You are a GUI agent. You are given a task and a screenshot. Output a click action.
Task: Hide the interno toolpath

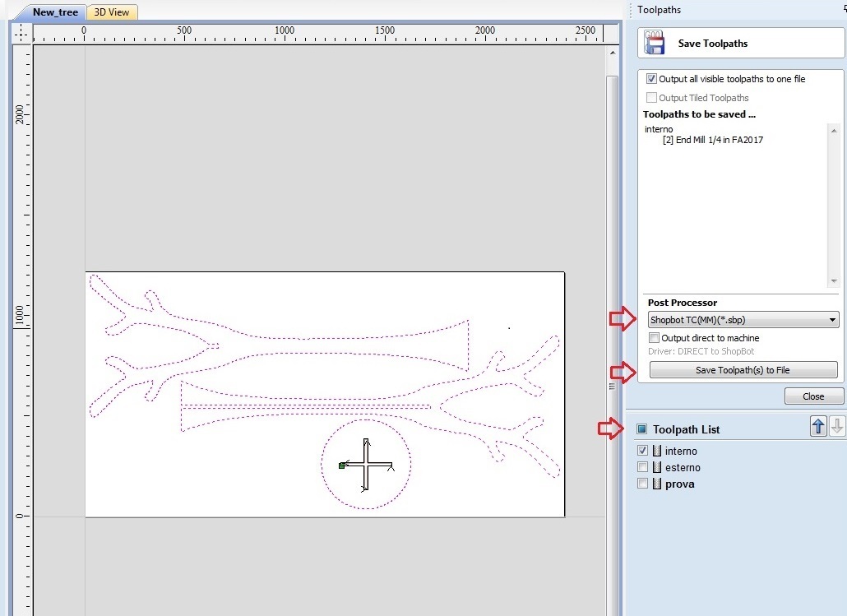coord(642,450)
